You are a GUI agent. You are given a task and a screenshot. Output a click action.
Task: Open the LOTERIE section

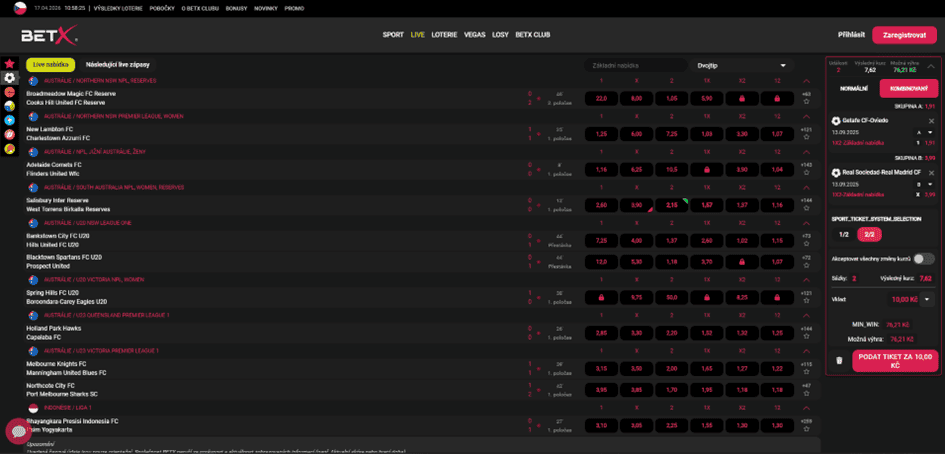tap(444, 35)
